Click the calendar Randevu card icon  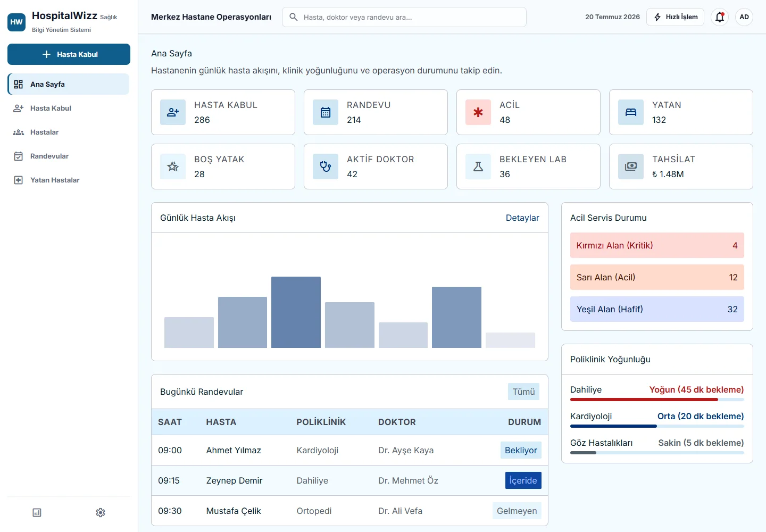pos(326,112)
